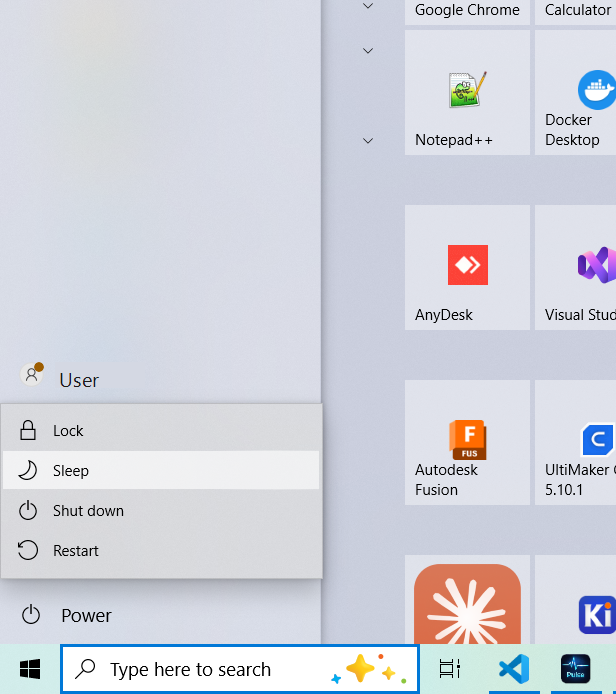The image size is (616, 694).
Task: Choose Shut down option
Action: point(162,511)
